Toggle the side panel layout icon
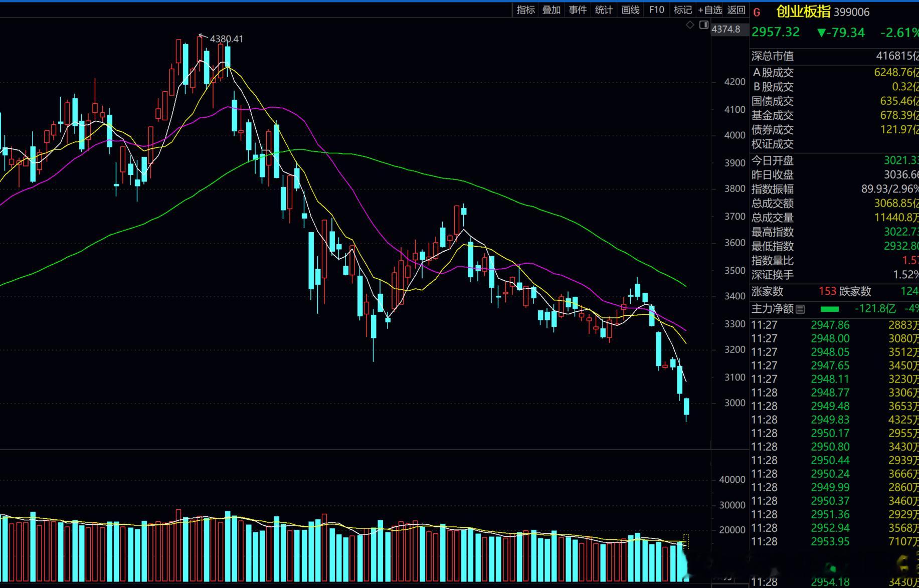The width and height of the screenshot is (919, 588). 704,25
